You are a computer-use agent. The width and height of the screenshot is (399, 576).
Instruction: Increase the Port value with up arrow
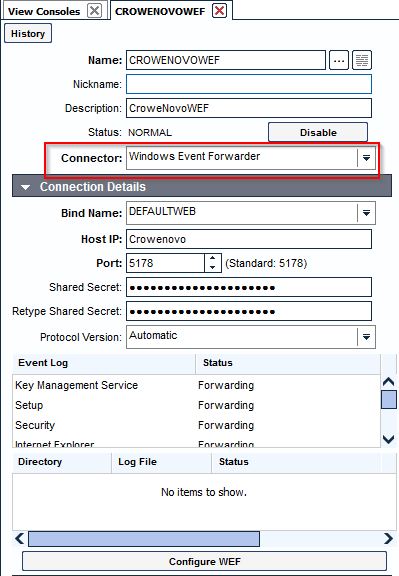tap(213, 258)
